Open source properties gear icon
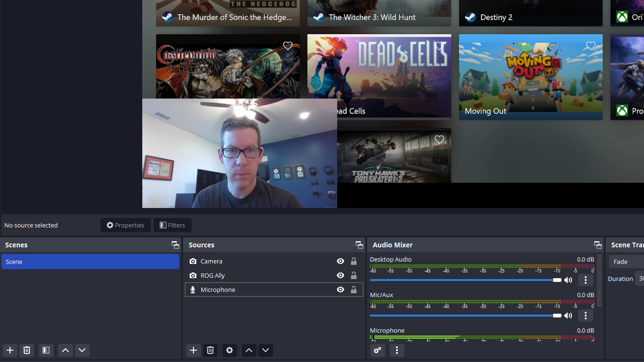 click(230, 350)
